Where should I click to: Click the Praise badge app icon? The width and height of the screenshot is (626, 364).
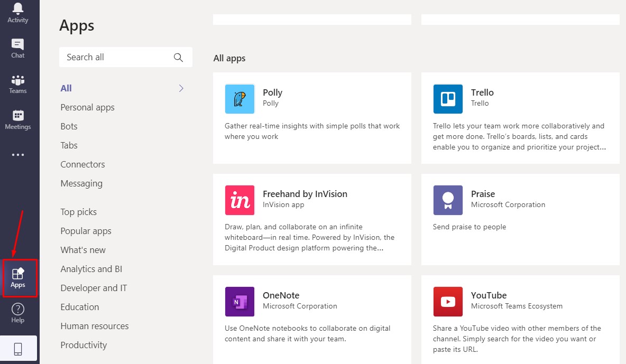pos(448,200)
